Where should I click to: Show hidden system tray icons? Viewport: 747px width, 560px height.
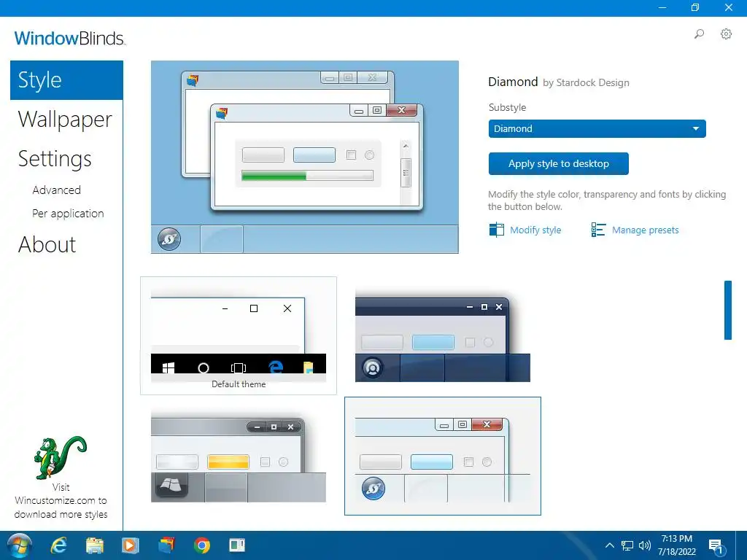[609, 545]
